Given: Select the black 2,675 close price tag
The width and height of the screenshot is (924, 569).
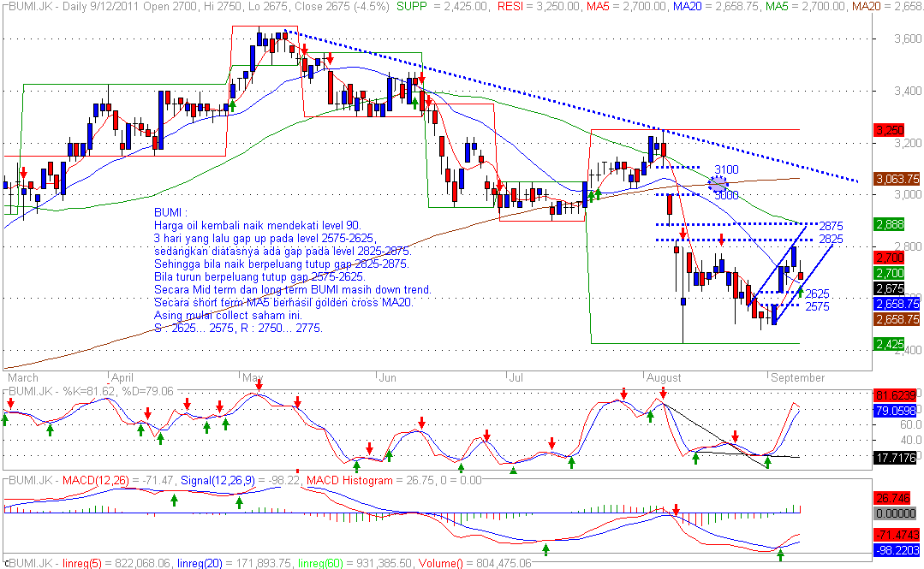Looking at the screenshot, I should 890,288.
